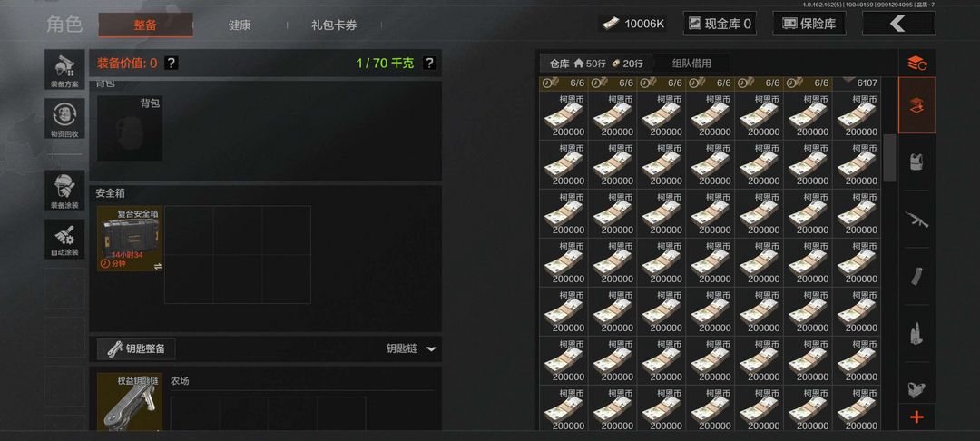
Task: Switch to the 礼包卡券 tab
Action: click(334, 25)
